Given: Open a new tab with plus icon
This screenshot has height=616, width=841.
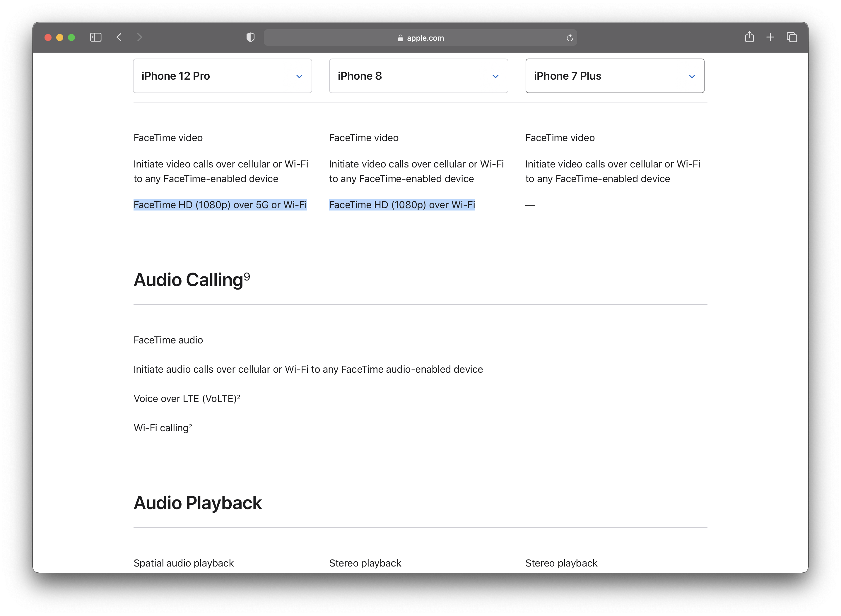Looking at the screenshot, I should point(770,37).
